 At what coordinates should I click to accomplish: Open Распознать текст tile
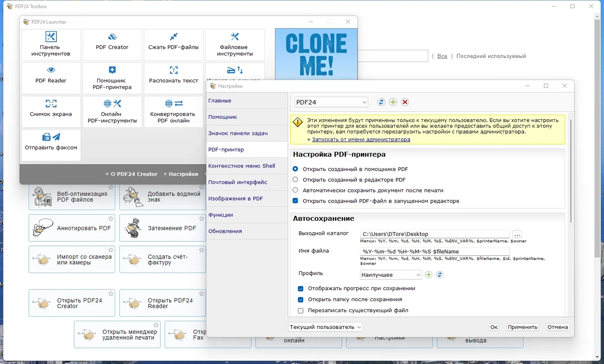[x=174, y=78]
